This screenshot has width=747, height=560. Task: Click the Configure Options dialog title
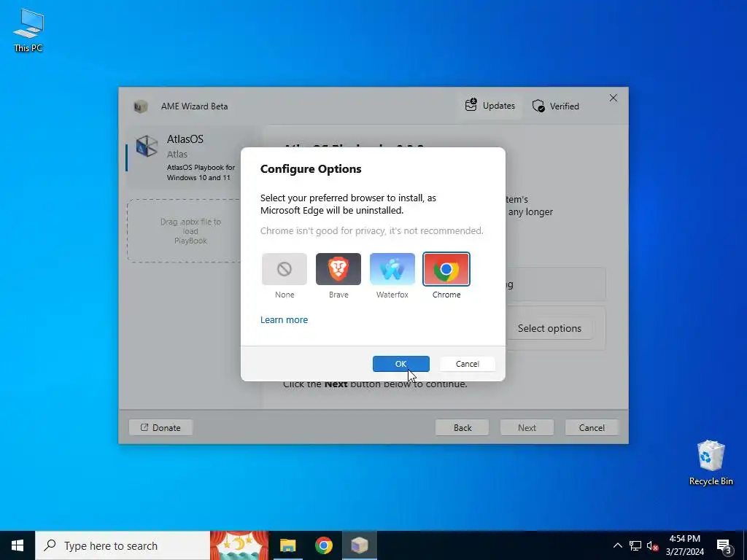coord(311,169)
